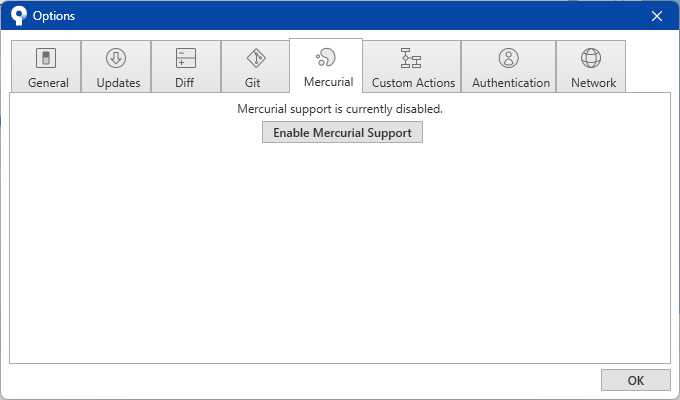Click the Diff plus-minus icon
Image resolution: width=680 pixels, height=400 pixels.
click(186, 58)
